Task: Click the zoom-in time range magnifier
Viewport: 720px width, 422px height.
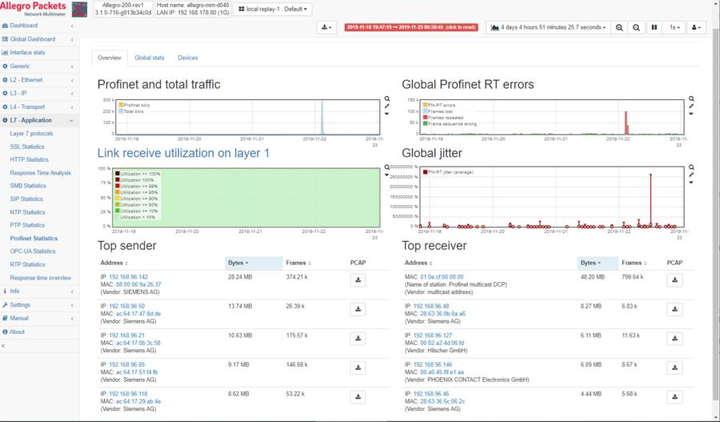Action: (619, 28)
